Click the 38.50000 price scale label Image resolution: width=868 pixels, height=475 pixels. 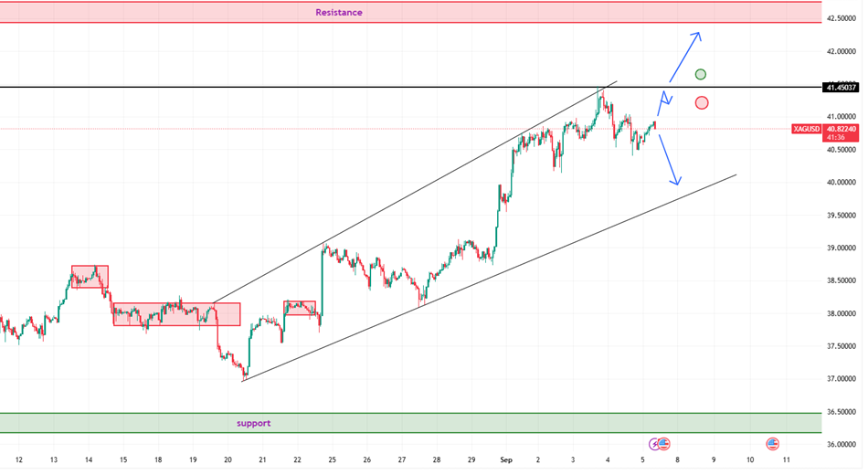click(842, 280)
